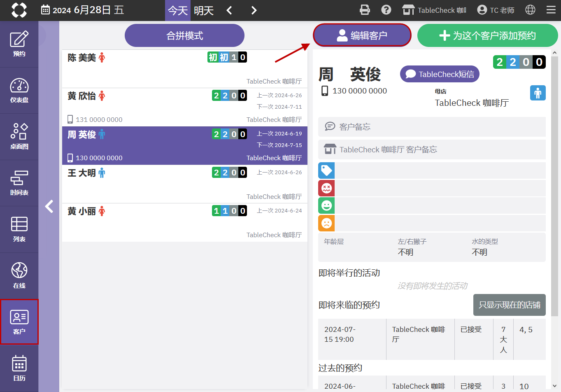This screenshot has height=392, width=561.
Task: Go to previous day arrow
Action: point(229,10)
